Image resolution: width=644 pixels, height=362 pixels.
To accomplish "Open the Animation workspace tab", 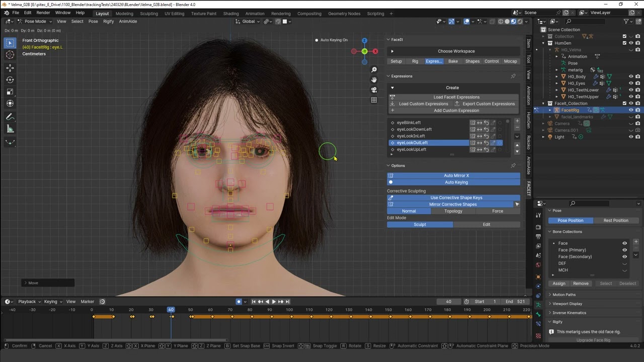I will point(255,14).
